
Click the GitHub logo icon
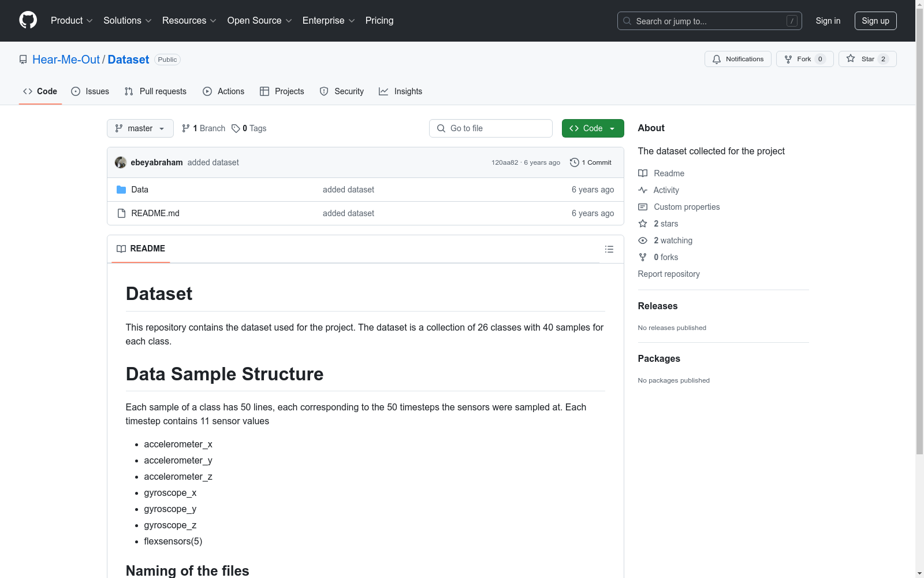[28, 20]
